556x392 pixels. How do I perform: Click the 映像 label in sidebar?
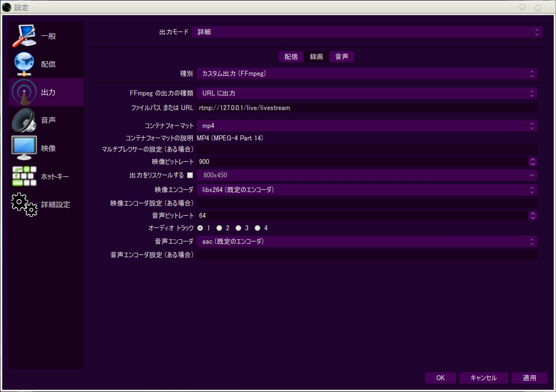tap(48, 148)
